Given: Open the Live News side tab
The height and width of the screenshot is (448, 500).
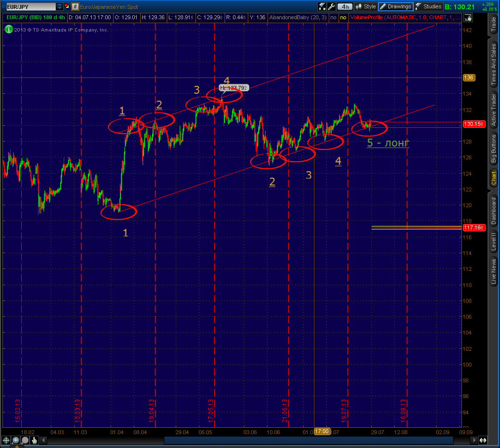Looking at the screenshot, I should point(494,271).
